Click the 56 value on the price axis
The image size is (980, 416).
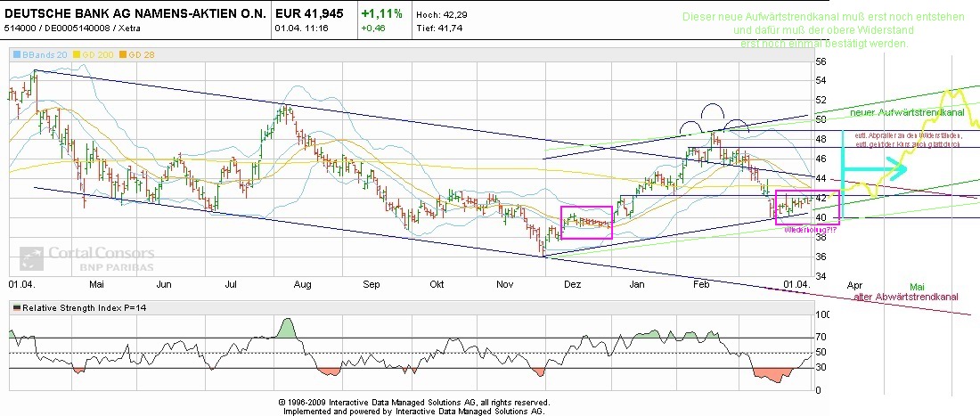point(821,61)
